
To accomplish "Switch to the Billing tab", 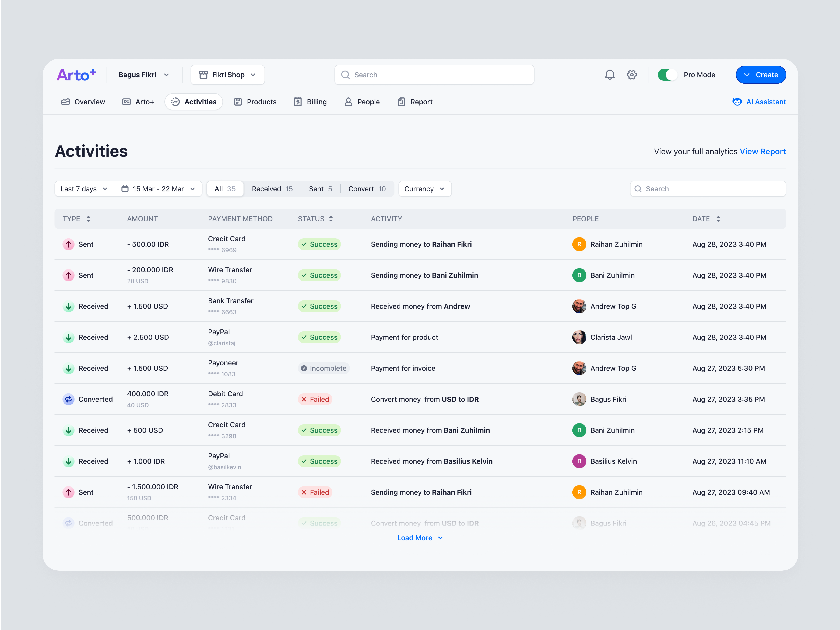I will point(311,101).
